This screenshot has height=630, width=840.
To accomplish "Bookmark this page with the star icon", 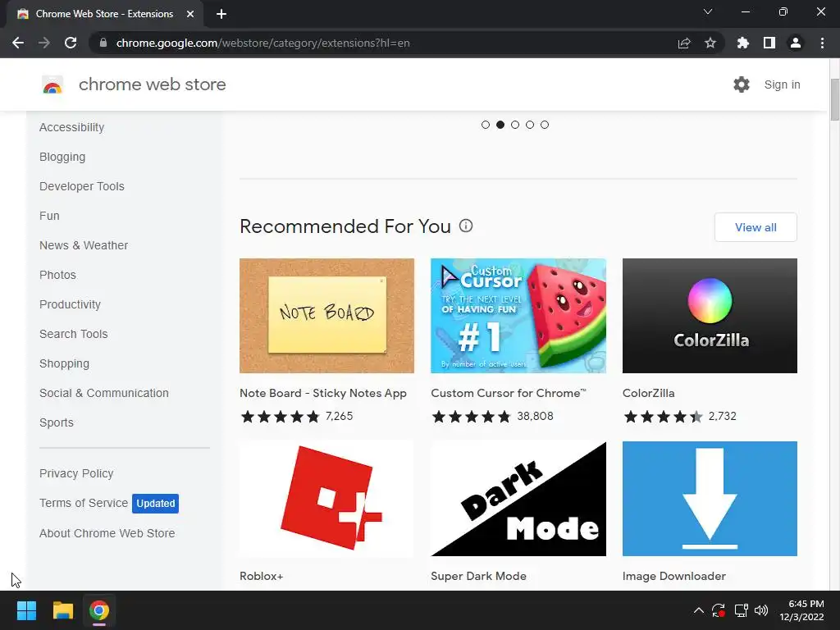I will pyautogui.click(x=710, y=43).
